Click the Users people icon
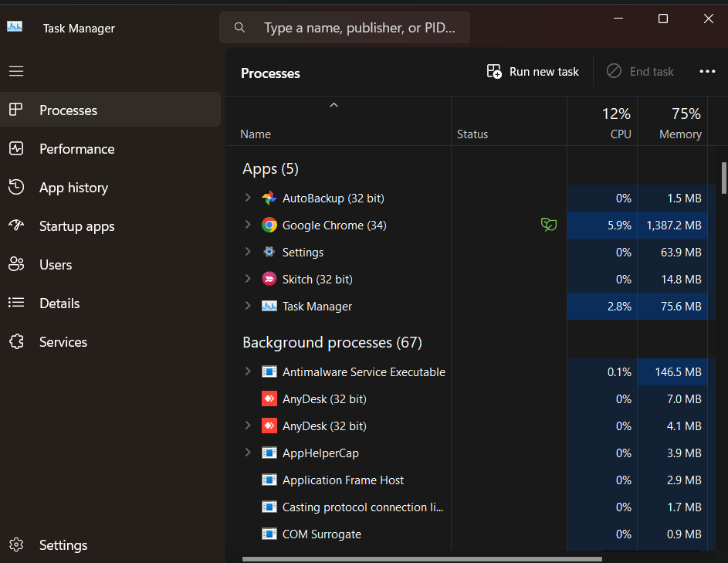This screenshot has width=728, height=563. pyautogui.click(x=16, y=264)
